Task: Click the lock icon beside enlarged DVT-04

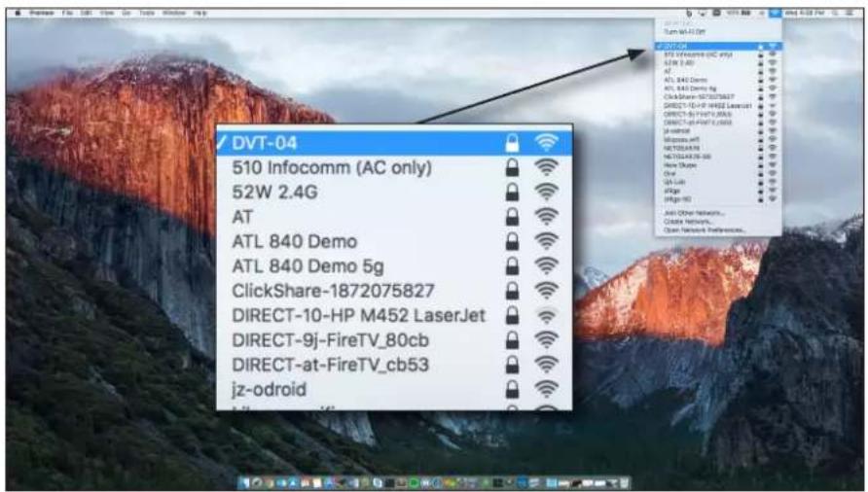Action: pyautogui.click(x=513, y=143)
